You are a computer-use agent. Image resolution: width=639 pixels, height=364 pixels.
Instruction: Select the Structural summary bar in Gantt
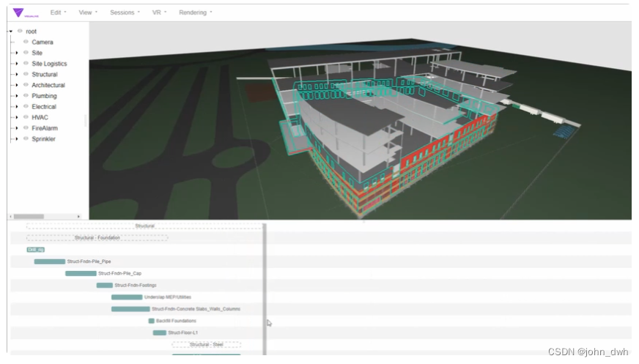coord(144,226)
